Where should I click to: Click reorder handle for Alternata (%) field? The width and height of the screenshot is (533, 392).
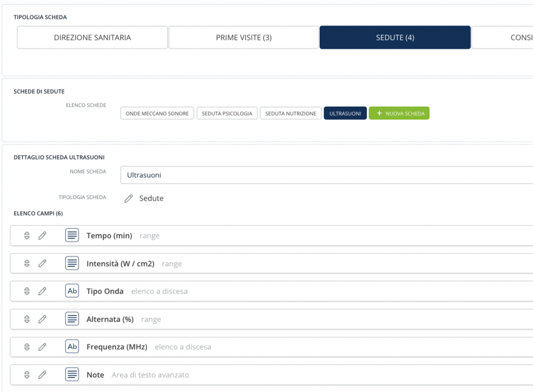pos(27,319)
